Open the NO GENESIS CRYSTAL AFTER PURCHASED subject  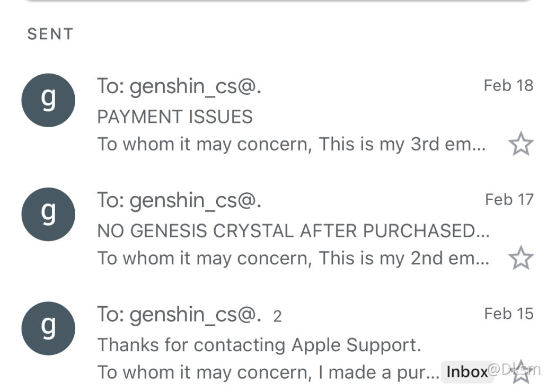click(293, 231)
